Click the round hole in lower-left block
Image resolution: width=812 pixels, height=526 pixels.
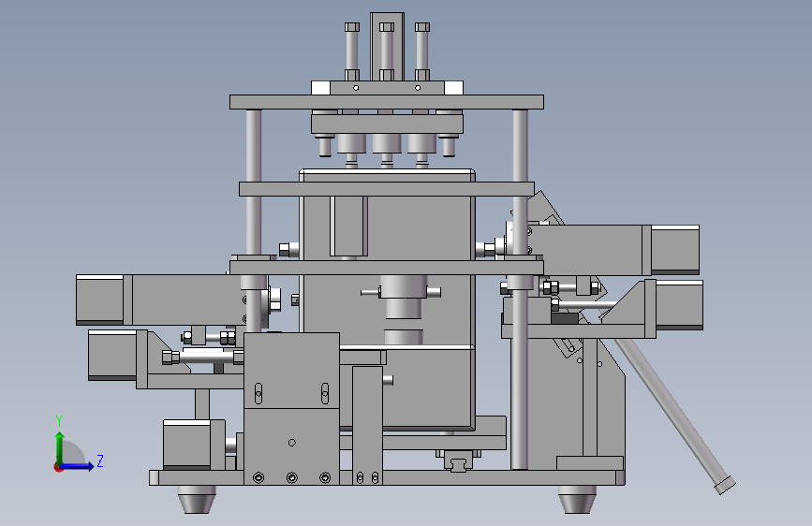[291, 443]
